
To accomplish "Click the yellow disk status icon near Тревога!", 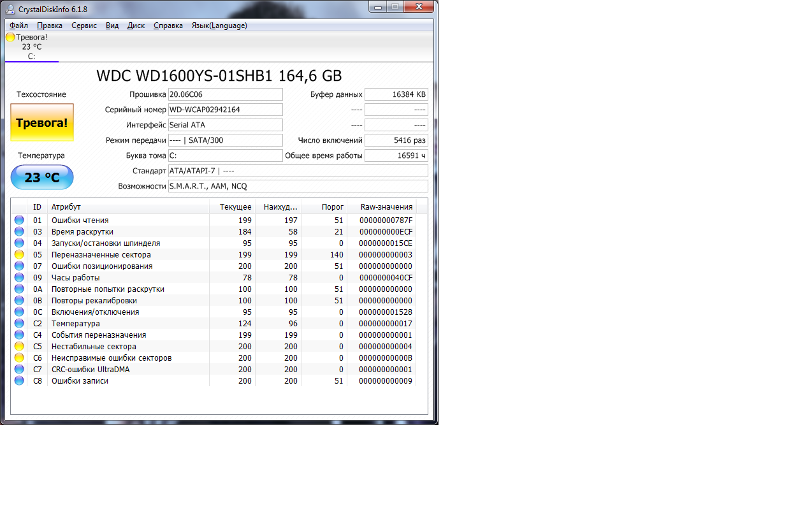I will coord(10,37).
